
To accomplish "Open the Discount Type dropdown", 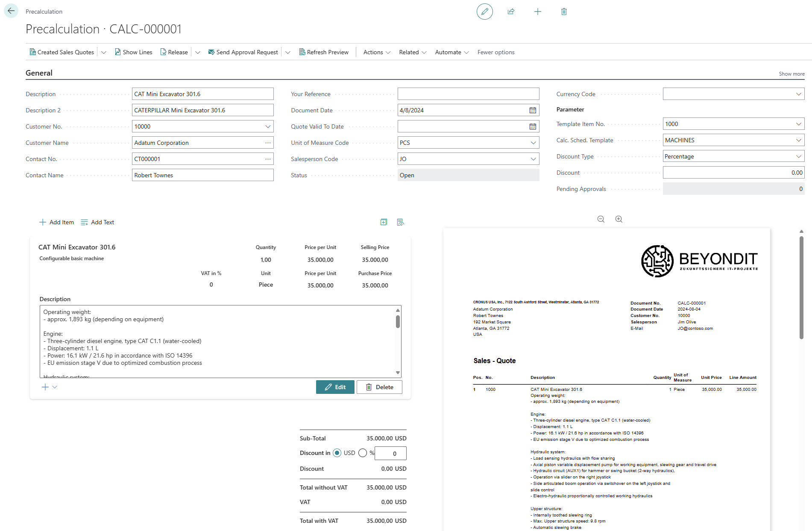I will point(798,156).
